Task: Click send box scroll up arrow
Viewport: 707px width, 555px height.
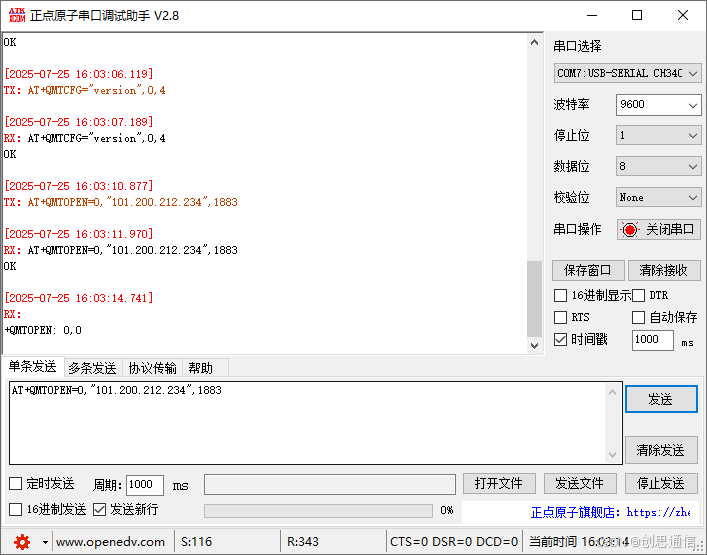Action: click(x=612, y=392)
